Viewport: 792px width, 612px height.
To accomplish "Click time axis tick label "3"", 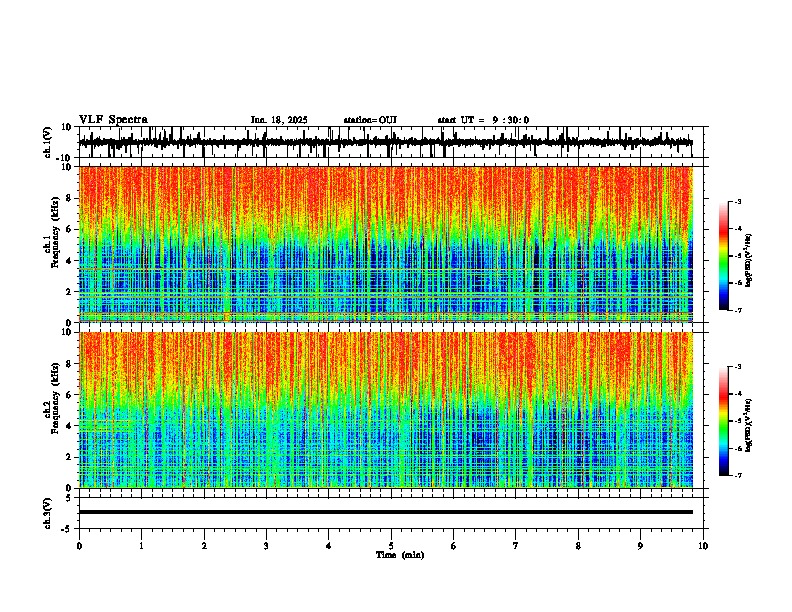I will point(266,546).
